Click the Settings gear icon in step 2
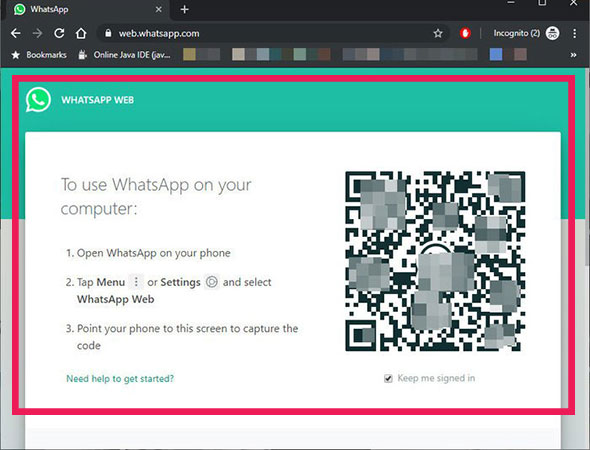This screenshot has height=450, width=590. click(x=212, y=282)
